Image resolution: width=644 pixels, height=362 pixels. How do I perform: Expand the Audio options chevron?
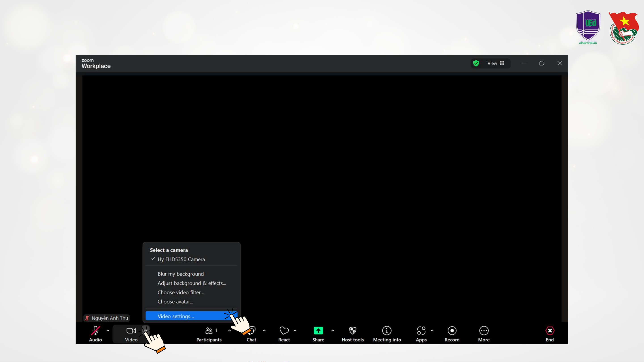pos(108,331)
